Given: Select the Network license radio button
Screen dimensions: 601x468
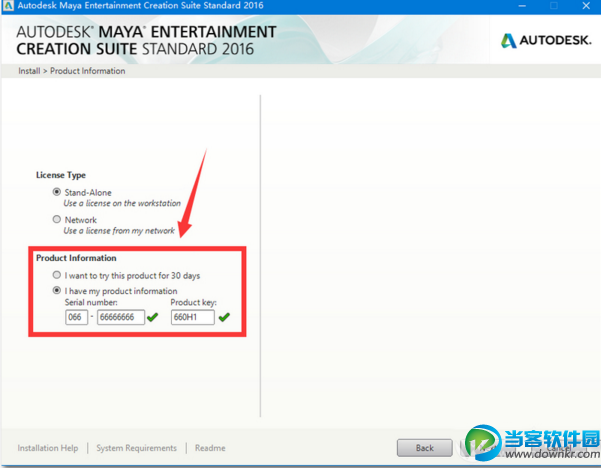Looking at the screenshot, I should pyautogui.click(x=57, y=219).
